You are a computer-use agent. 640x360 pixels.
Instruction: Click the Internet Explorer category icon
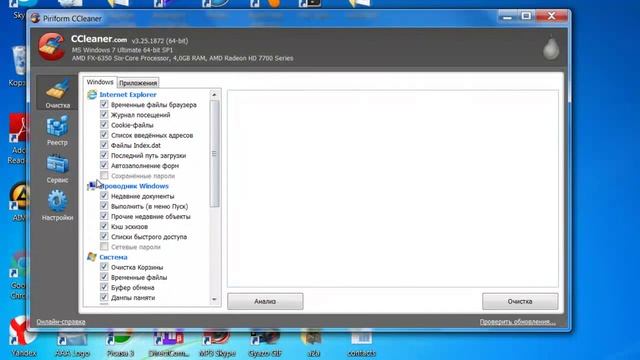click(92, 94)
